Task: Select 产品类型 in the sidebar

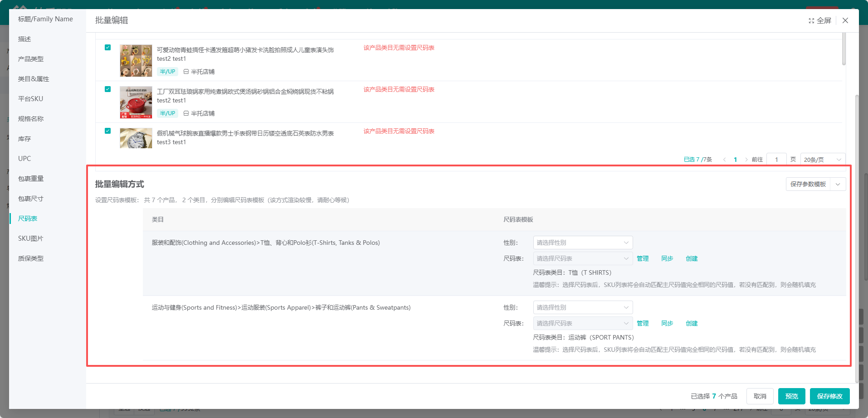Action: click(31, 59)
